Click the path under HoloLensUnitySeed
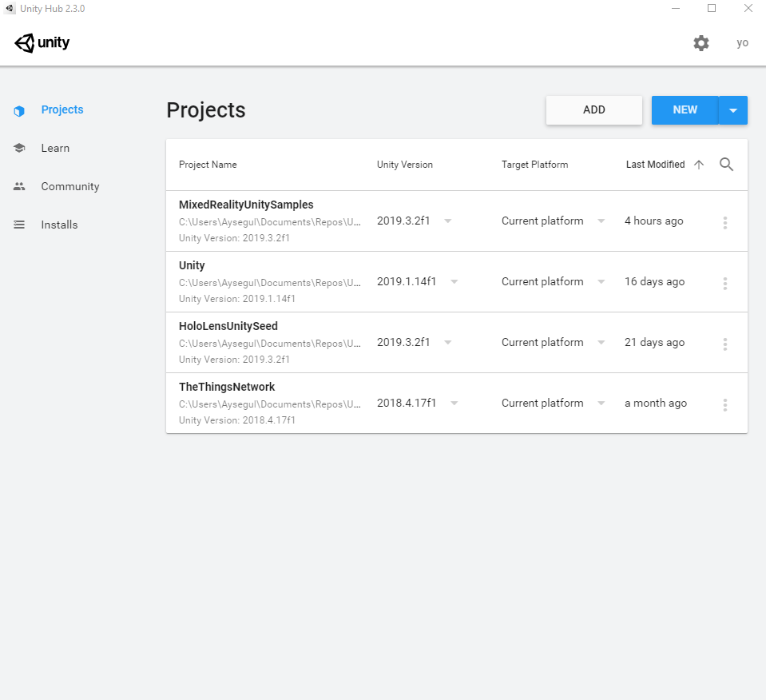 click(x=270, y=344)
